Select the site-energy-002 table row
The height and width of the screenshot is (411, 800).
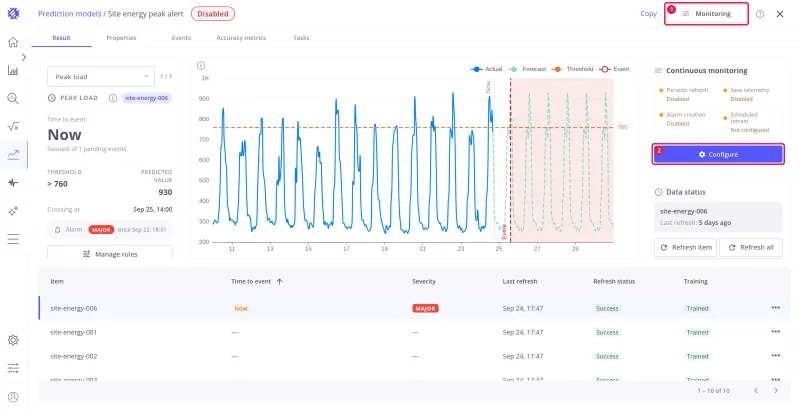tap(415, 356)
